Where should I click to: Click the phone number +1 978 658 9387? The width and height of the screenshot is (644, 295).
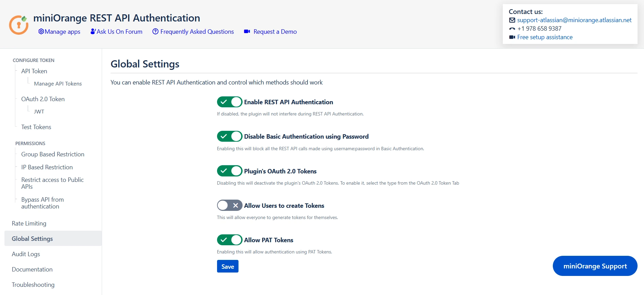pyautogui.click(x=539, y=29)
